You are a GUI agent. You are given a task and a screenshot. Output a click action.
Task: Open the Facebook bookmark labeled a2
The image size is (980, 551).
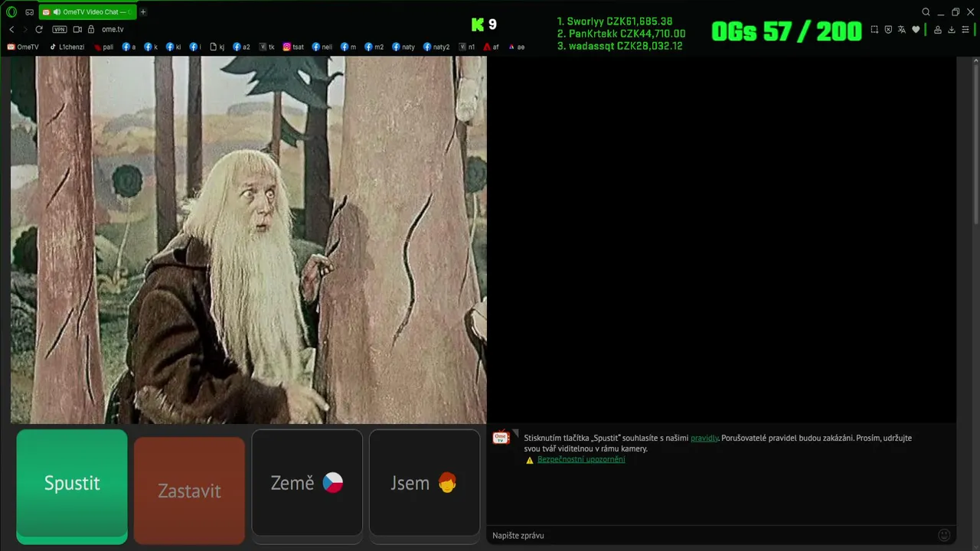241,47
